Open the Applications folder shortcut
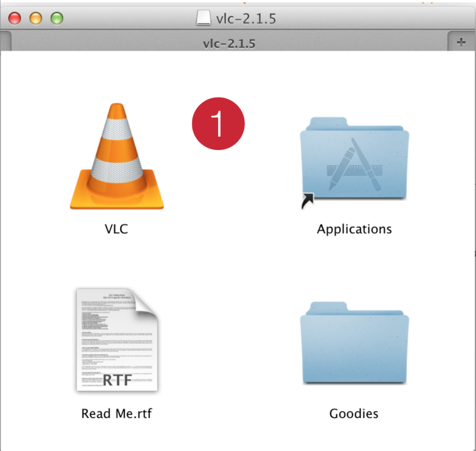This screenshot has width=476, height=451. coord(354,163)
